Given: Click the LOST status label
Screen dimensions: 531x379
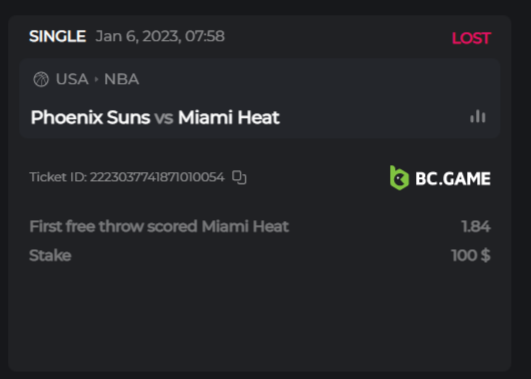Looking at the screenshot, I should pyautogui.click(x=471, y=38).
